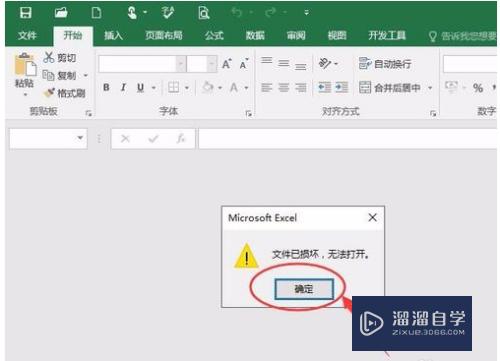Screen dimensions: 500x361
Task: Expand the 合并后居中 dropdown arrow
Action: point(430,88)
